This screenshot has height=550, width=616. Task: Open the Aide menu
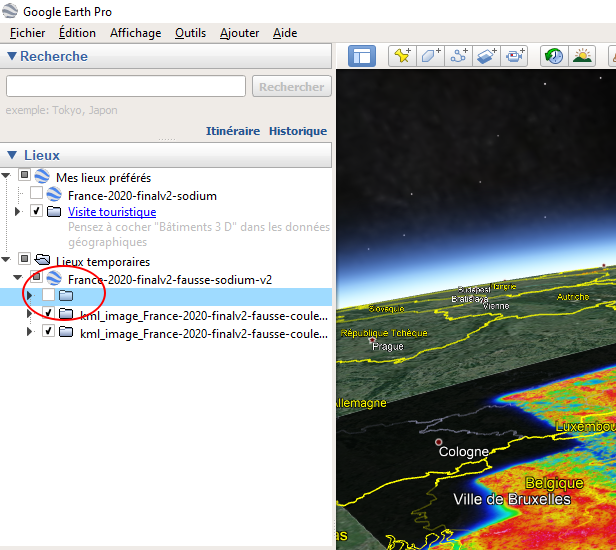285,33
